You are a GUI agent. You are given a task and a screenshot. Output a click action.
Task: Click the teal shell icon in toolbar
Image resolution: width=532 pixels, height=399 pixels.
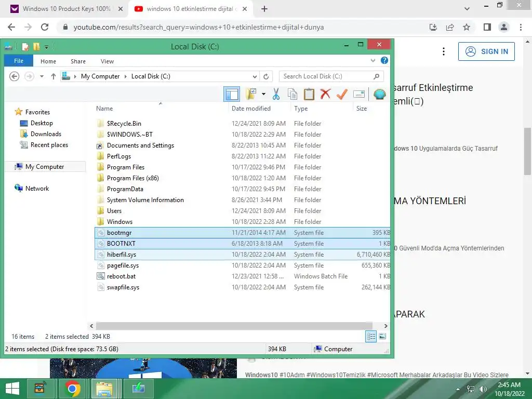[379, 94]
